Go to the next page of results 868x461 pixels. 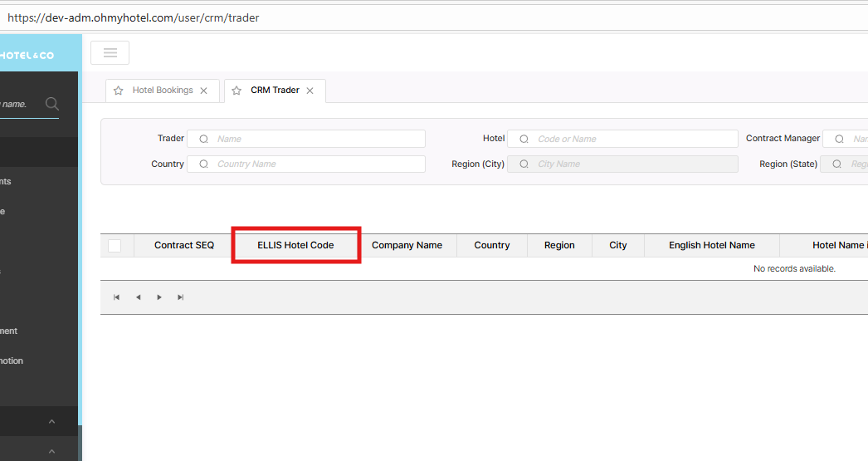click(159, 297)
